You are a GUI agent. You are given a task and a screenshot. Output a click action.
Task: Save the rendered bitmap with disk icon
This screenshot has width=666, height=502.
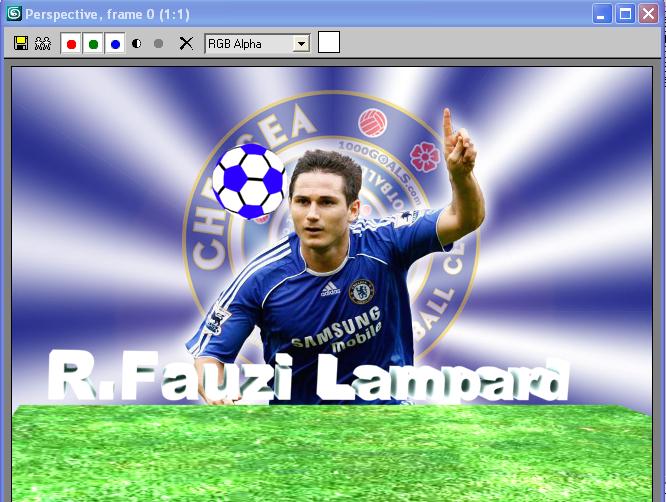coord(21,43)
